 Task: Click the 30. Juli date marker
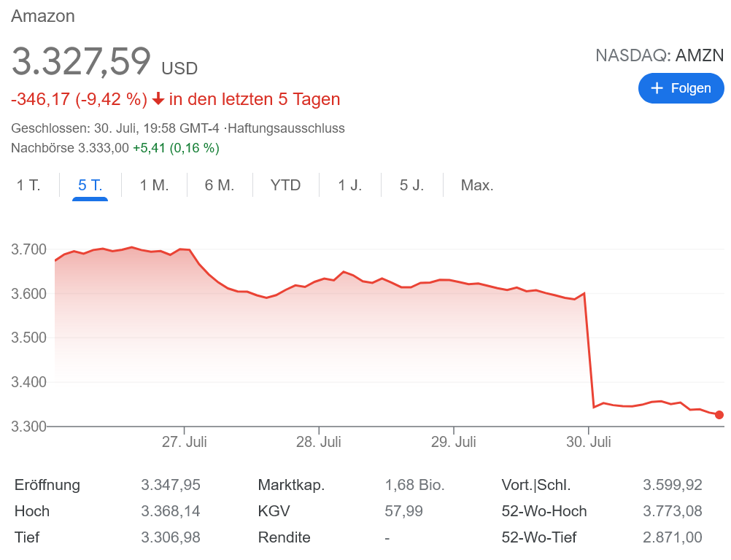[x=589, y=442]
